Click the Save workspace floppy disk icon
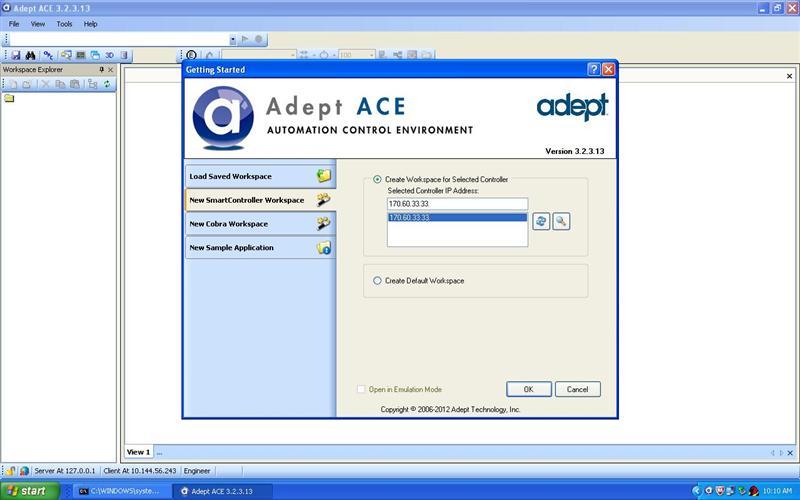This screenshot has width=800, height=500. [x=16, y=55]
